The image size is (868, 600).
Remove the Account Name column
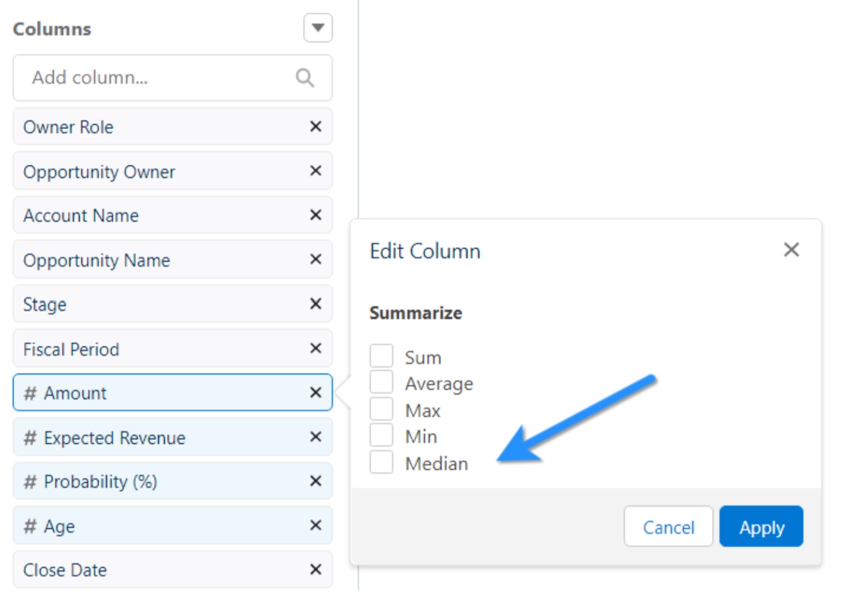[315, 215]
